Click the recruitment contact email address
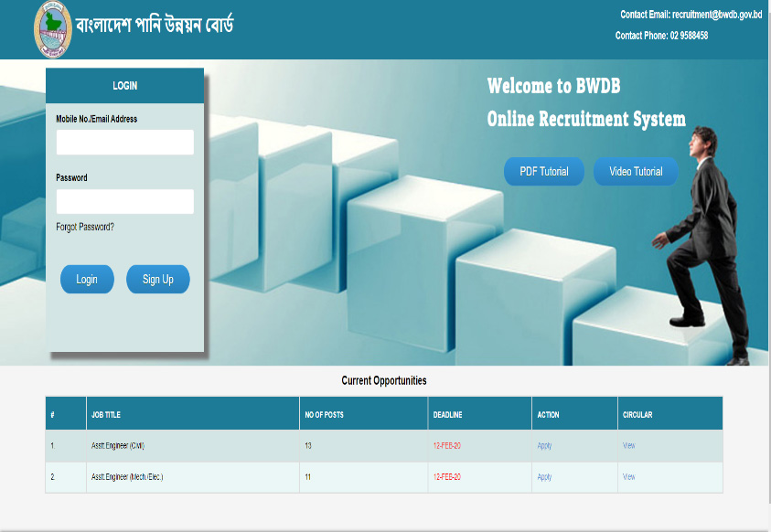Image resolution: width=771 pixels, height=532 pixels. pos(717,15)
